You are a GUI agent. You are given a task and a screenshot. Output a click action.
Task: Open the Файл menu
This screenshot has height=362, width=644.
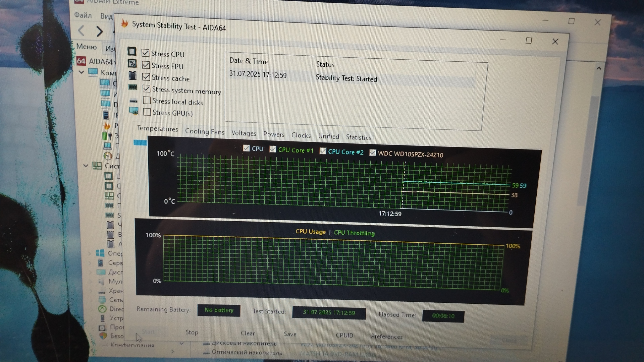pos(83,15)
